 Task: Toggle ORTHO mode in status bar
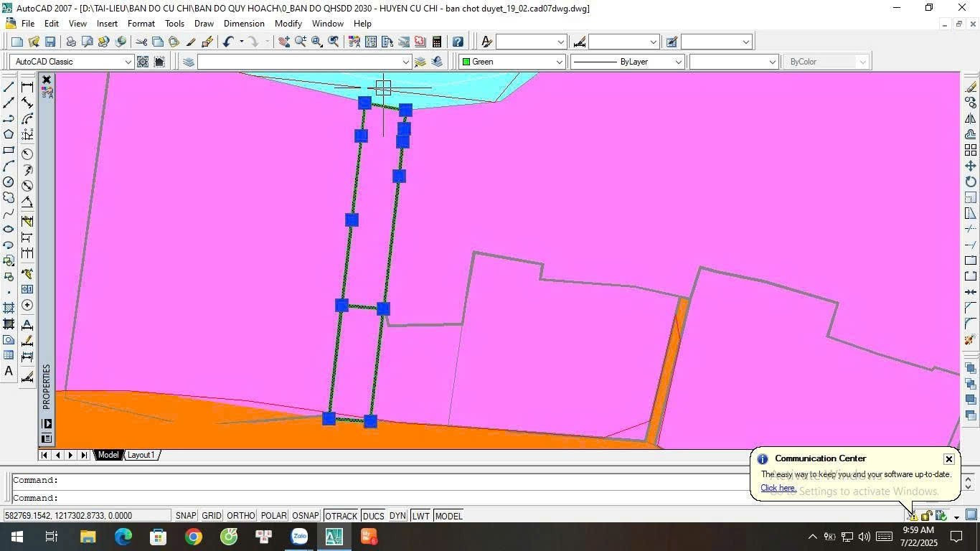240,516
